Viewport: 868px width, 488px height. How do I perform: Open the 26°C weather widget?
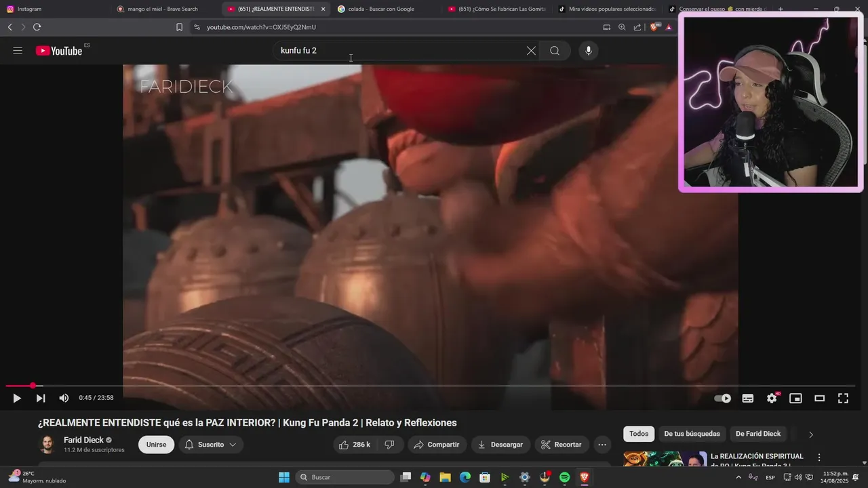point(37,477)
